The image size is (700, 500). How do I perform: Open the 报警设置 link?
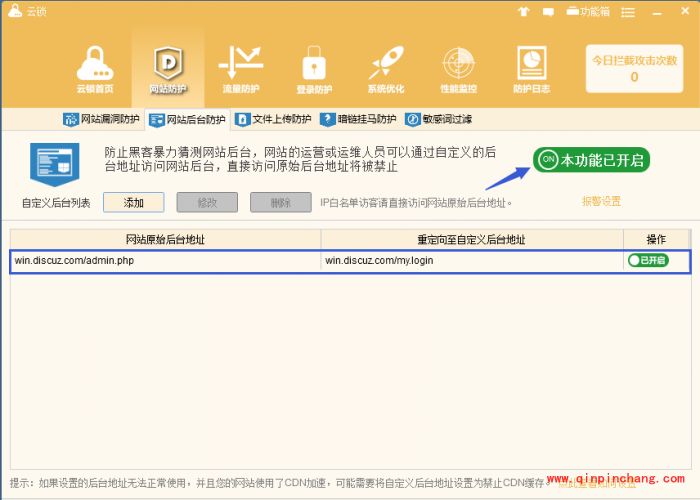coord(601,201)
